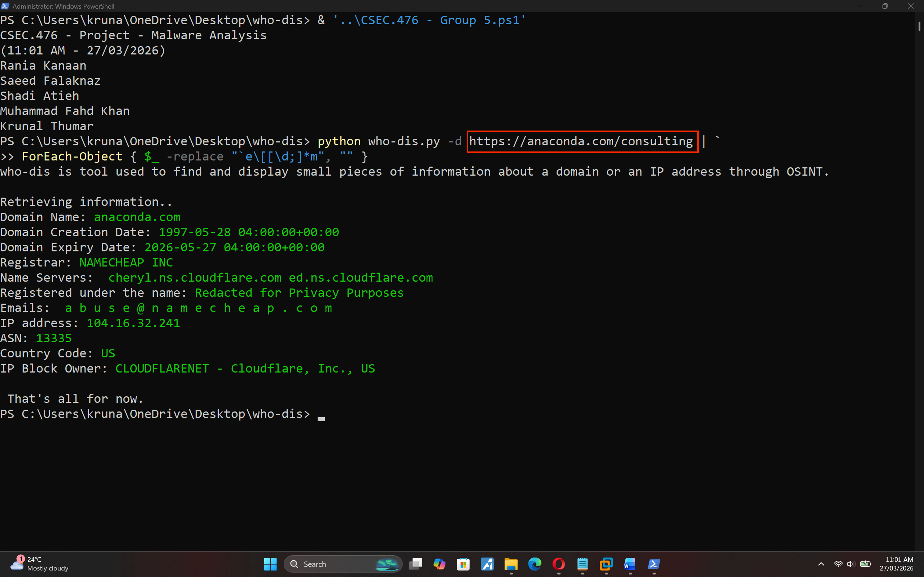
Task: Expand hidden system tray icons
Action: 821,564
